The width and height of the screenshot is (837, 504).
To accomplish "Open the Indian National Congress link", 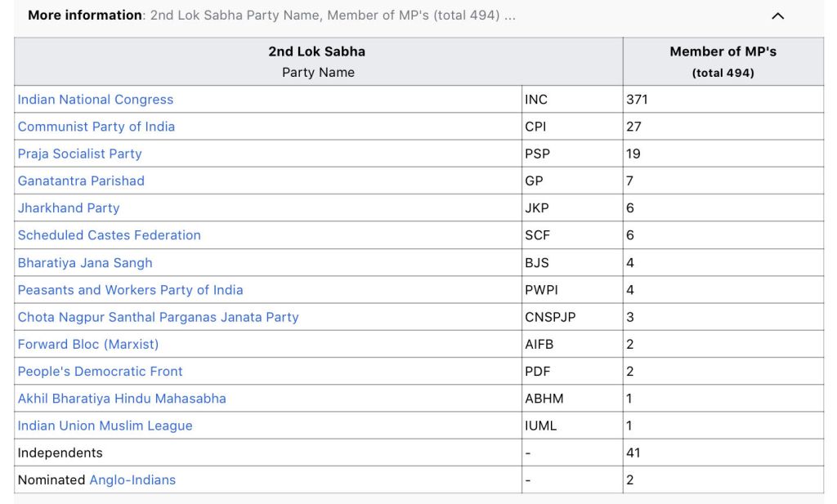I will [x=96, y=100].
